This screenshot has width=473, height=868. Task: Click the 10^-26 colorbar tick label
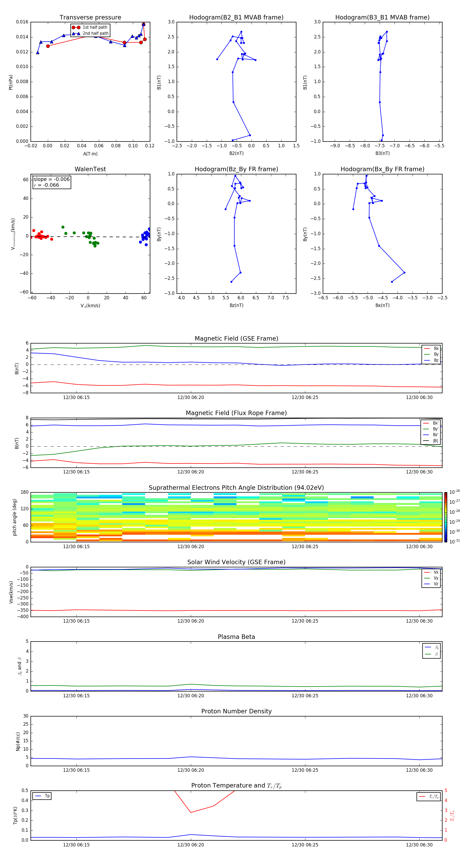pyautogui.click(x=455, y=492)
